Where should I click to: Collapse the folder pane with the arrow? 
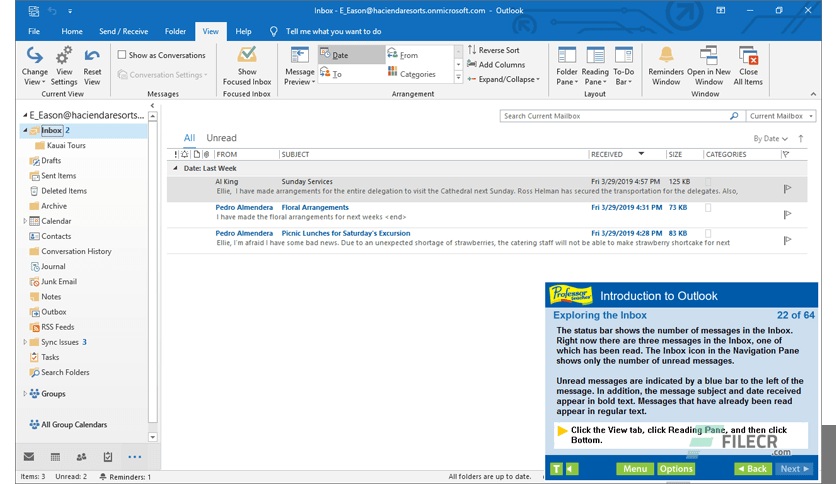click(x=152, y=106)
